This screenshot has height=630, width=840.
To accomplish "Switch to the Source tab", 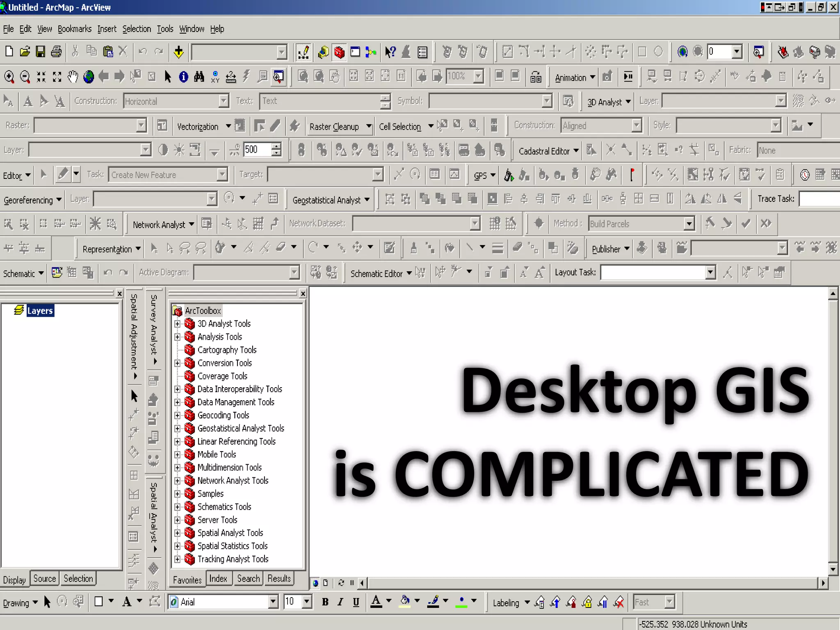I will pyautogui.click(x=44, y=579).
